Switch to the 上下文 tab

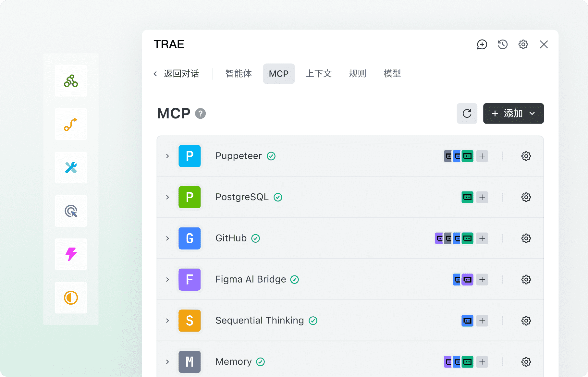click(318, 74)
